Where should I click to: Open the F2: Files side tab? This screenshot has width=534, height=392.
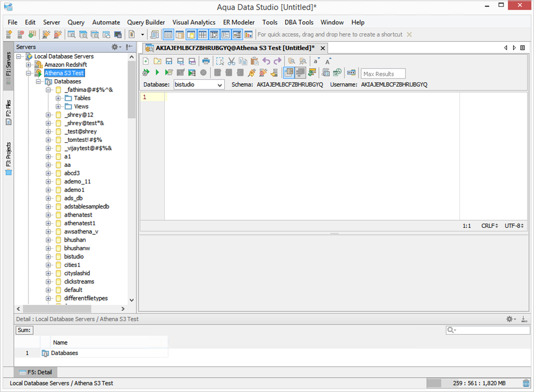[x=9, y=112]
